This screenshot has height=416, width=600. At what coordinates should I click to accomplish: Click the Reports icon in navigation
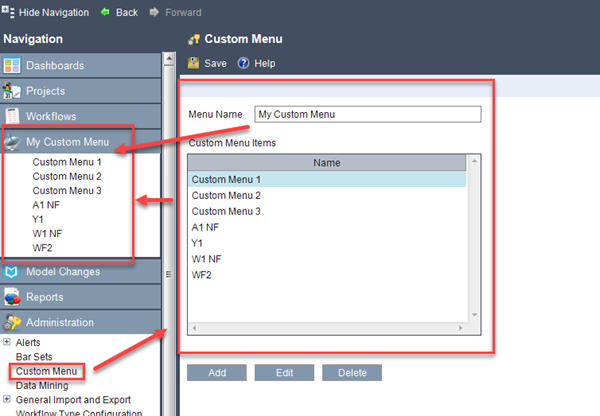(12, 297)
